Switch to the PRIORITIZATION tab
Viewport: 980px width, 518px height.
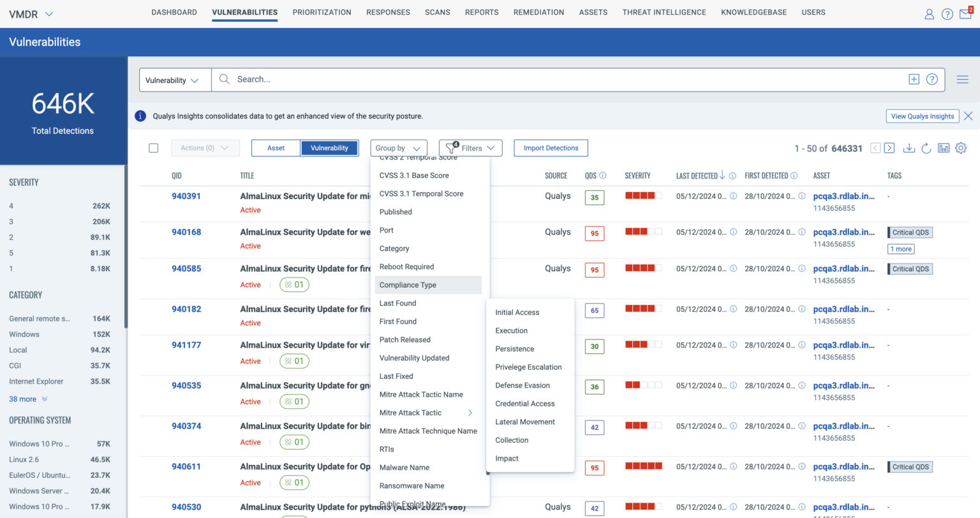322,12
